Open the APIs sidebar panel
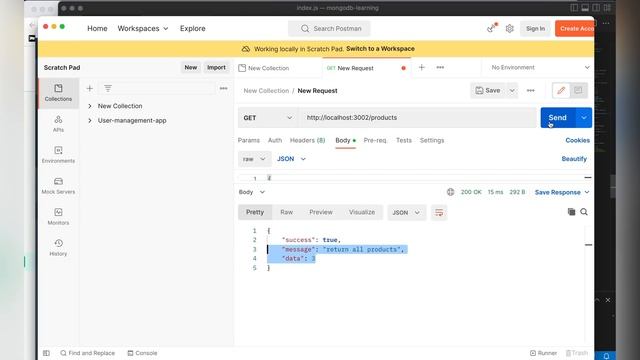Viewport: 640px width, 360px height. (x=58, y=124)
